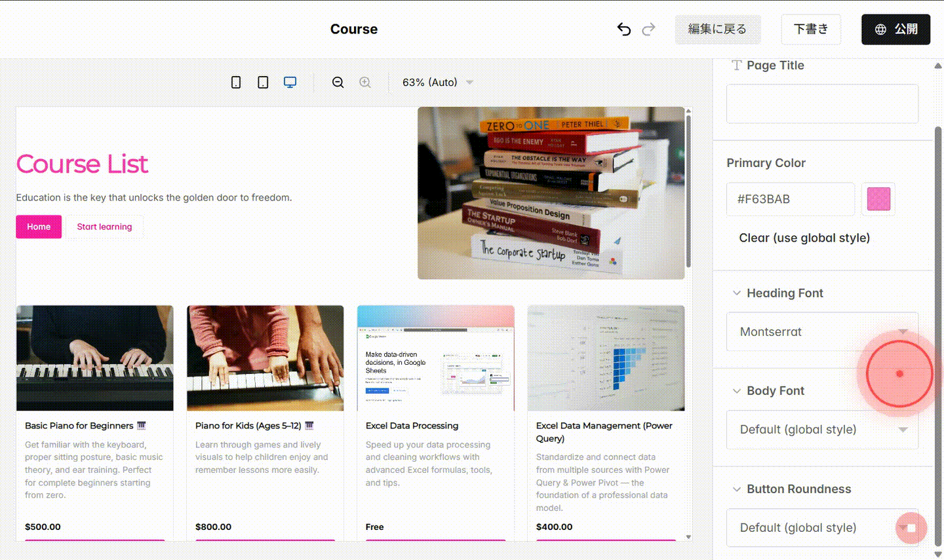
Task: Click the Free price label
Action: (375, 527)
